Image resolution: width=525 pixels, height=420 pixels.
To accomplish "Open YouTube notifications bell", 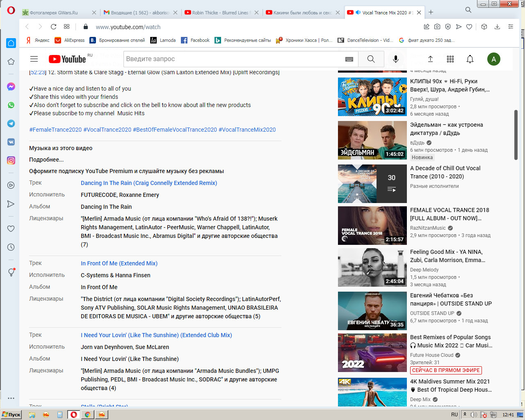I will point(470,59).
